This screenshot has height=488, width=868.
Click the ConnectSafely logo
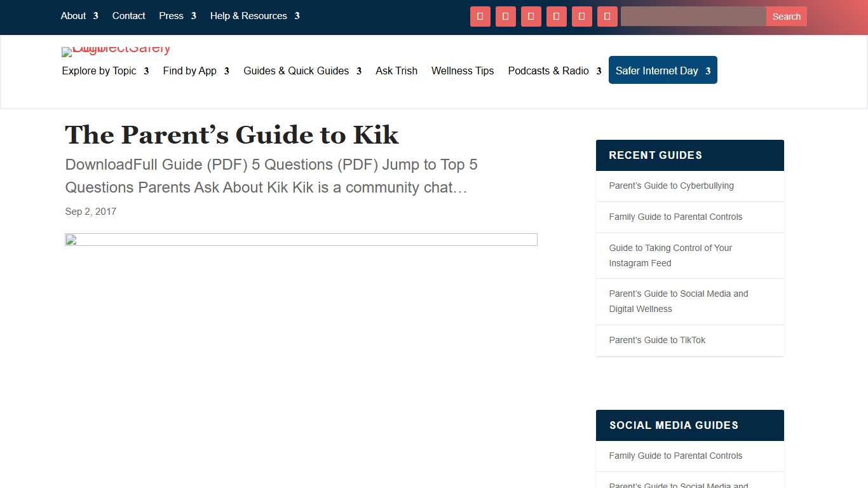(116, 51)
